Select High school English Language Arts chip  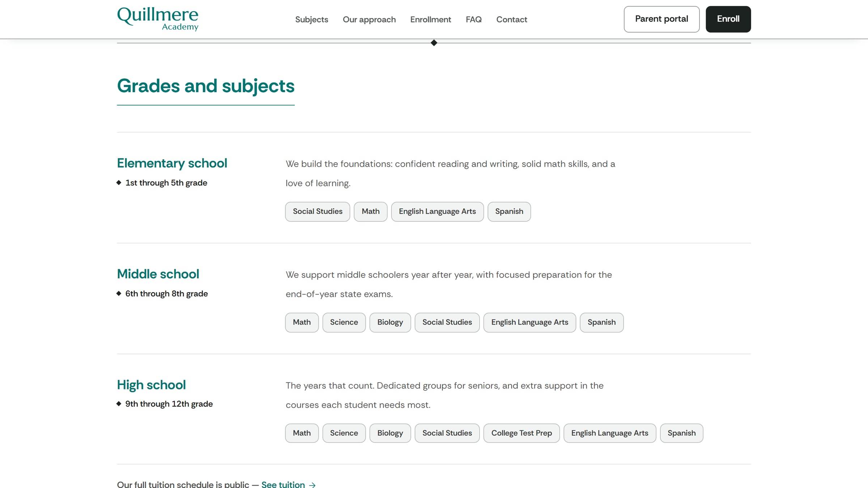click(610, 433)
